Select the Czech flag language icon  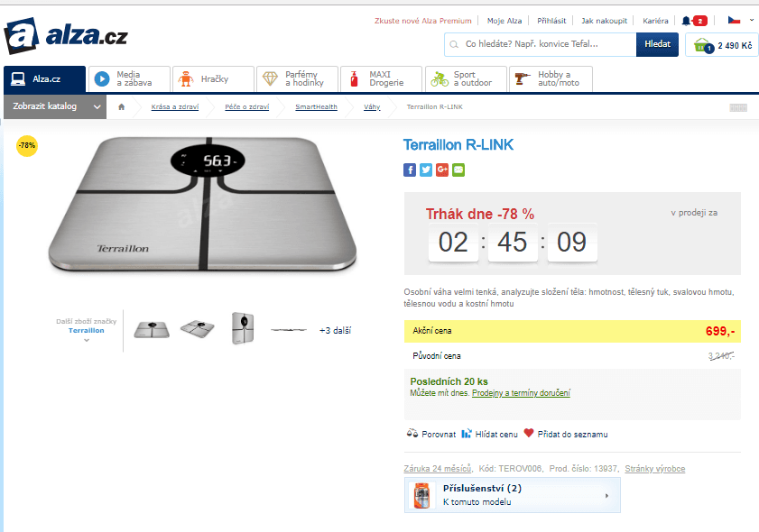pos(734,21)
